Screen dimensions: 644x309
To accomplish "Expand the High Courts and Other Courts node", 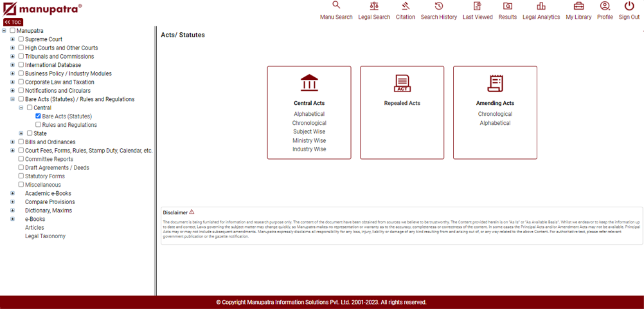I will (x=12, y=48).
